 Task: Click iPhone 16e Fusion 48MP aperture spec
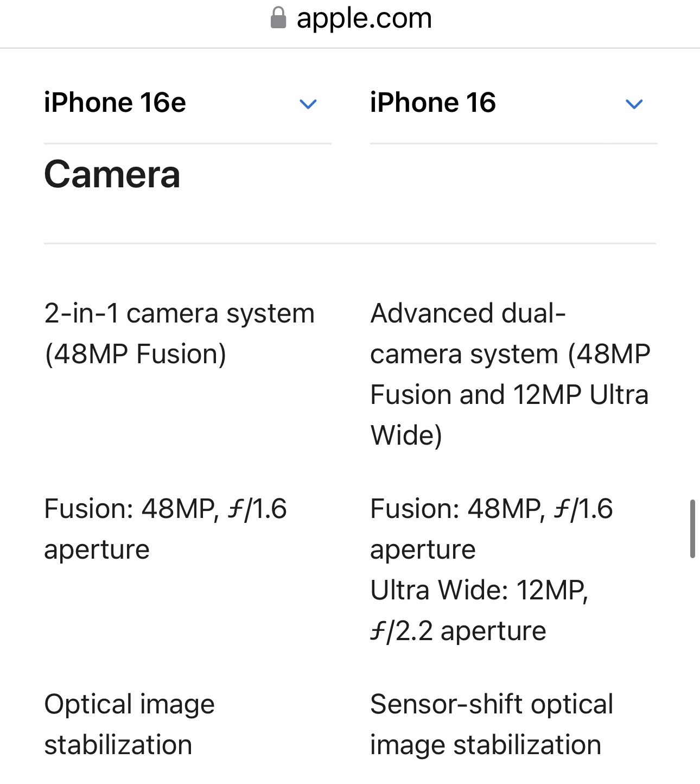[x=165, y=529]
